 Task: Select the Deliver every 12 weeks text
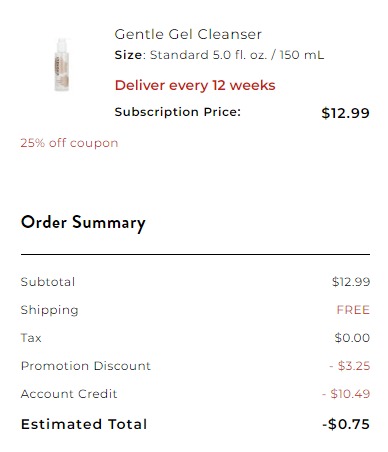(195, 85)
